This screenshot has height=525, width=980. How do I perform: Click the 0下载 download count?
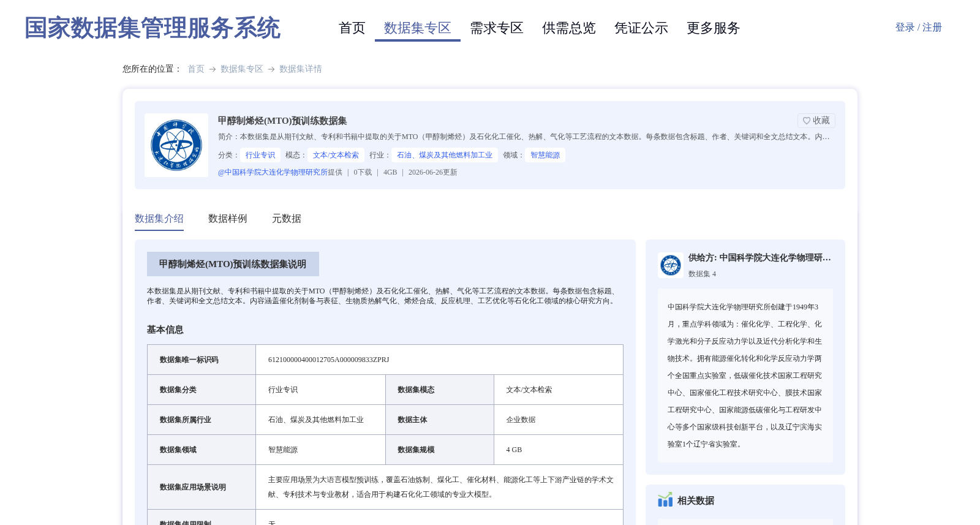(x=363, y=172)
